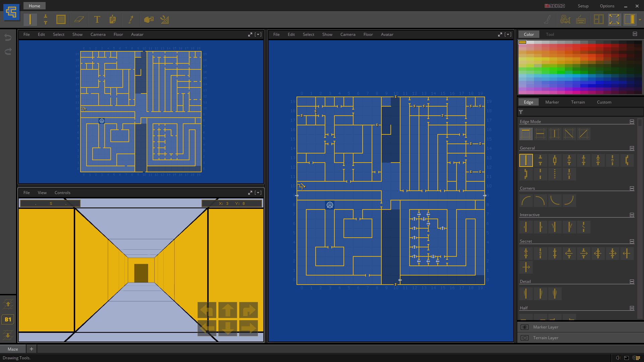
Task: Open the Floor menu in top-right panel
Action: point(368,35)
